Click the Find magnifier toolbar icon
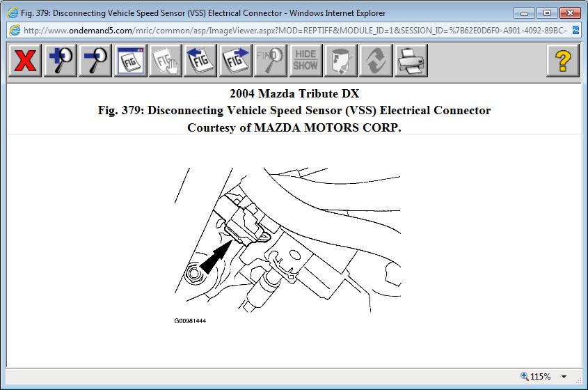Screen dimensions: 588x390 tap(271, 60)
